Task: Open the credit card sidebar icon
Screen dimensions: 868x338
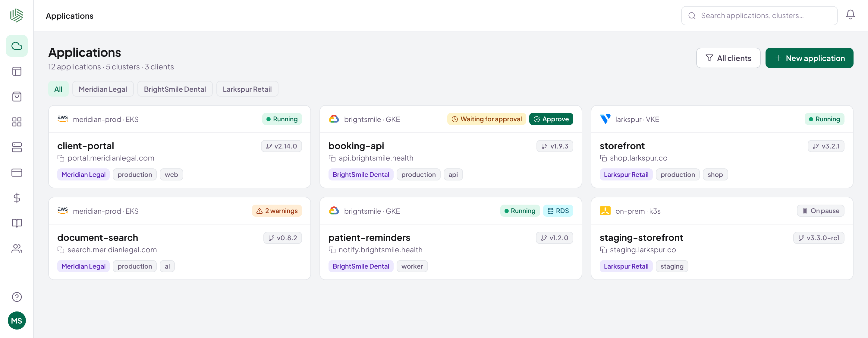Action: [17, 172]
